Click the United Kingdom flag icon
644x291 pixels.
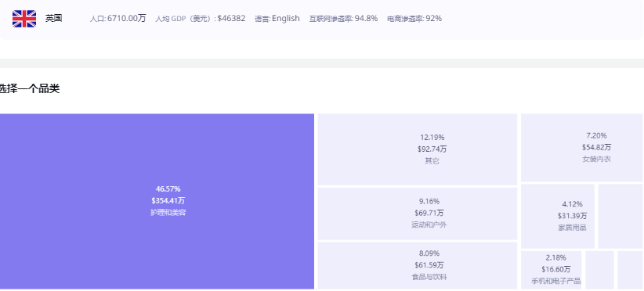coord(24,19)
